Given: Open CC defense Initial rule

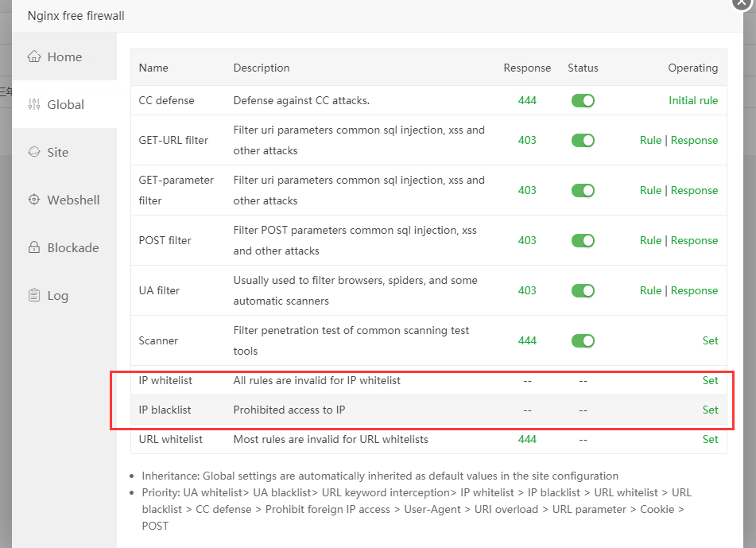Looking at the screenshot, I should pyautogui.click(x=692, y=101).
